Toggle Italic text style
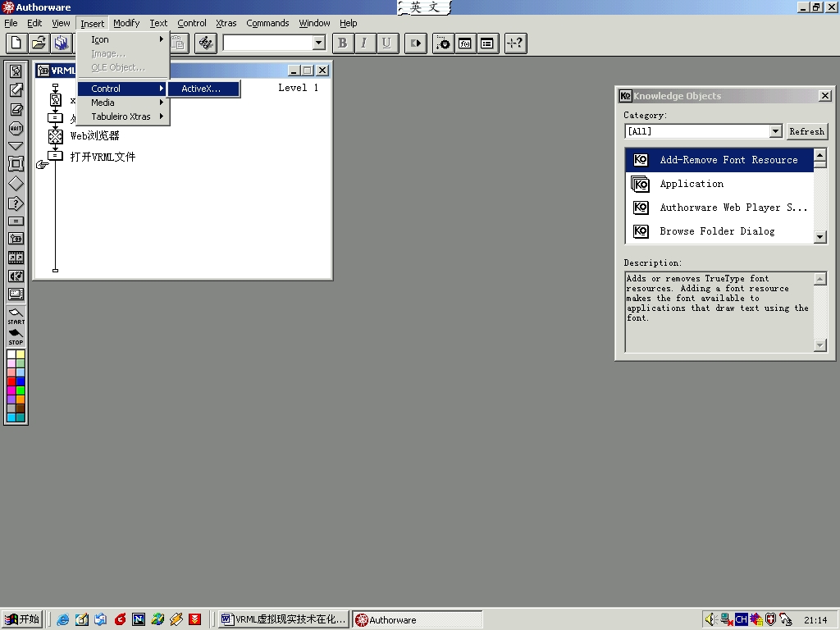This screenshot has width=840, height=630. coord(364,43)
